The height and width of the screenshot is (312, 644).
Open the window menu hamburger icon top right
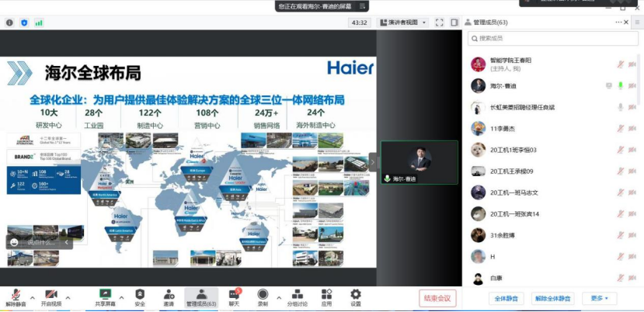click(x=637, y=23)
